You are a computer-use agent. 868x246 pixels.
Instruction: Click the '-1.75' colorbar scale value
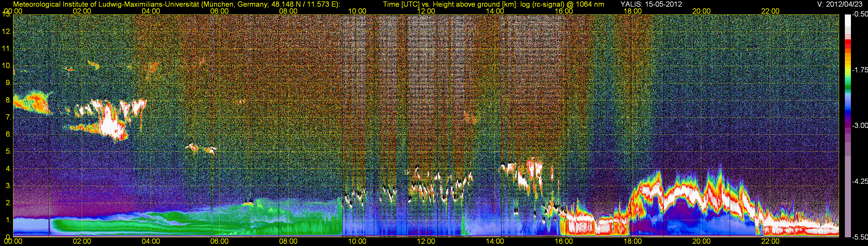pos(860,70)
